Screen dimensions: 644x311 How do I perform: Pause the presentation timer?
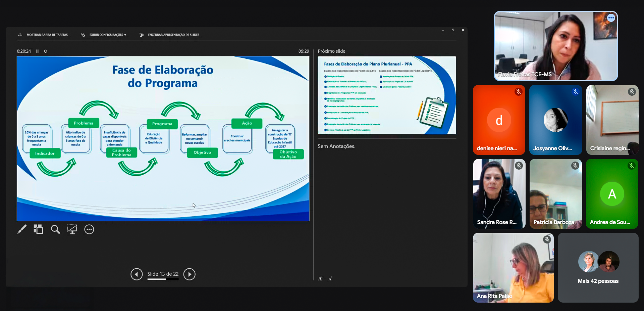[x=37, y=51]
